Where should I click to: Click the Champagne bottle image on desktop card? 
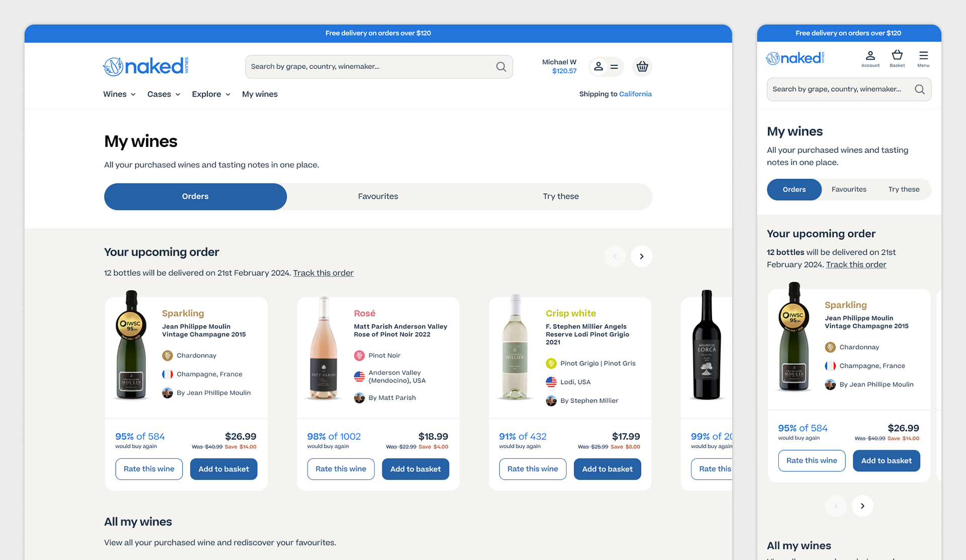click(x=131, y=345)
